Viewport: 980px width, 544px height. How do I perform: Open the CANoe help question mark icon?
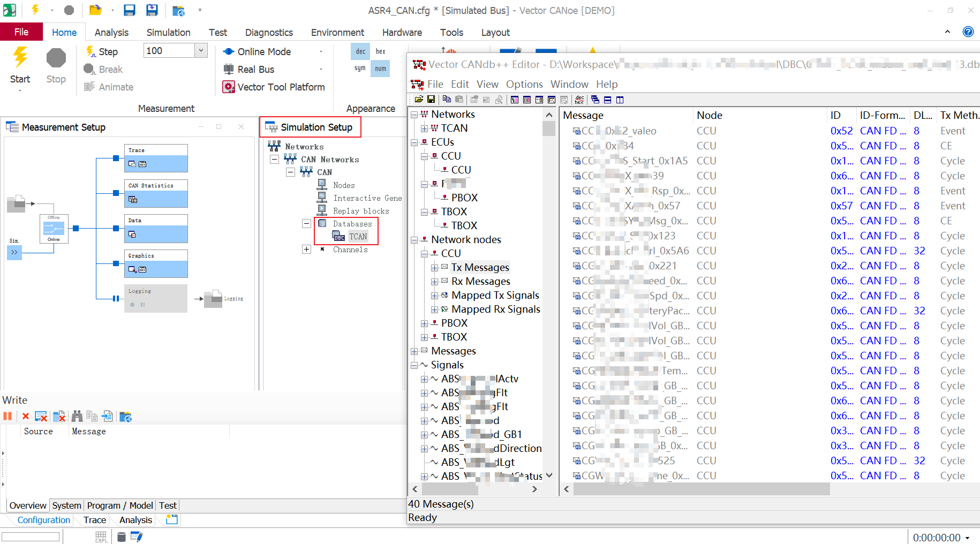(968, 32)
